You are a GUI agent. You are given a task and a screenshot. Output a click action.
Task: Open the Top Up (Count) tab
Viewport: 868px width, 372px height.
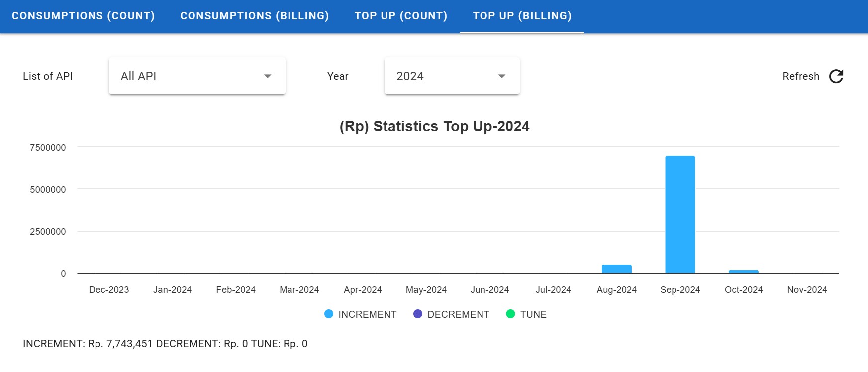401,16
